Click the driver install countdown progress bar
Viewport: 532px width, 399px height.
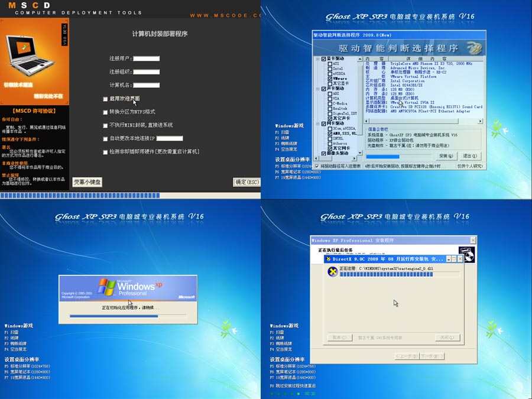[399, 157]
